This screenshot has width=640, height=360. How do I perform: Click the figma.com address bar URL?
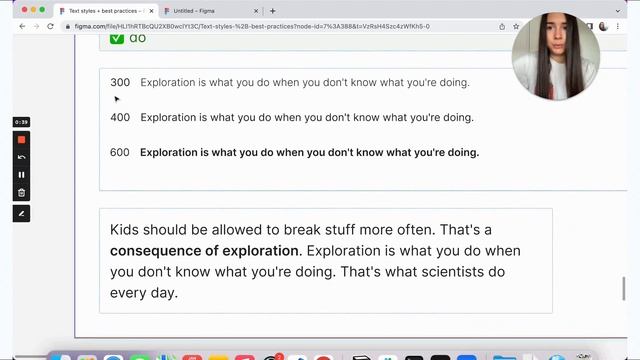252,27
